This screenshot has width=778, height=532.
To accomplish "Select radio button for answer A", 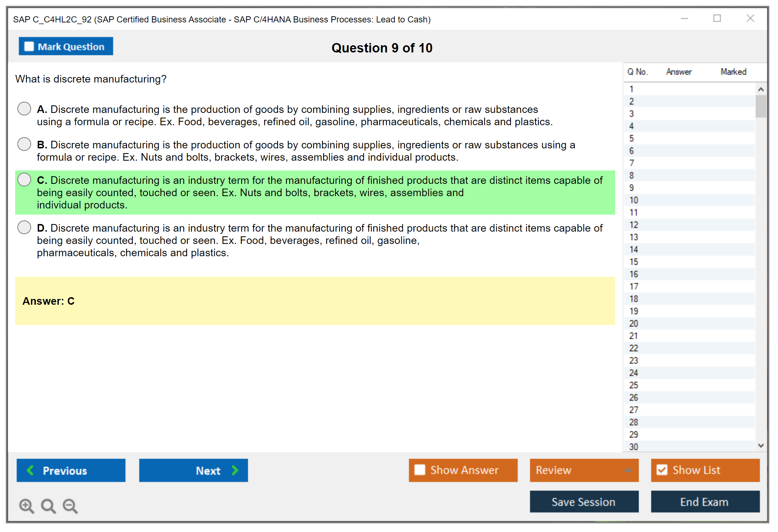I will pyautogui.click(x=24, y=109).
